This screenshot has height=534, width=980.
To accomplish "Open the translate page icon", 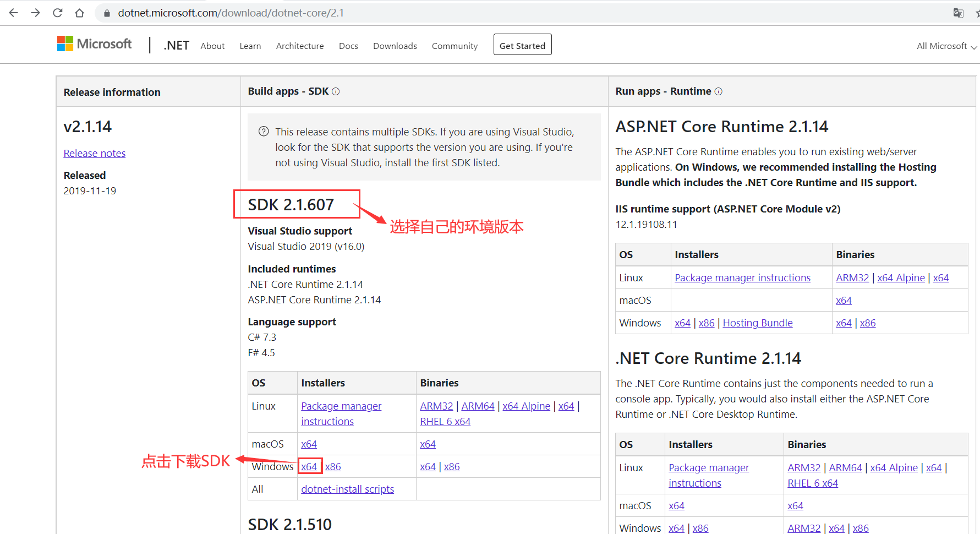I will 958,13.
